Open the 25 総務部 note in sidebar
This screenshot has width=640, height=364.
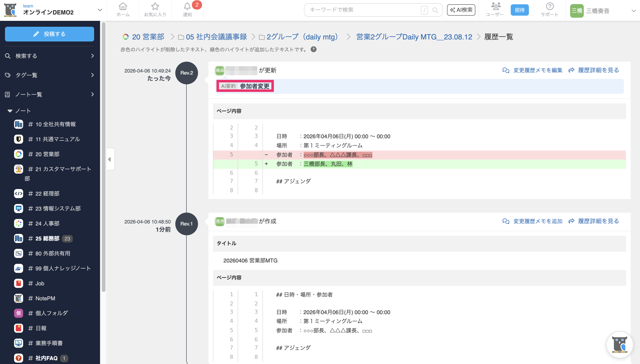point(47,238)
